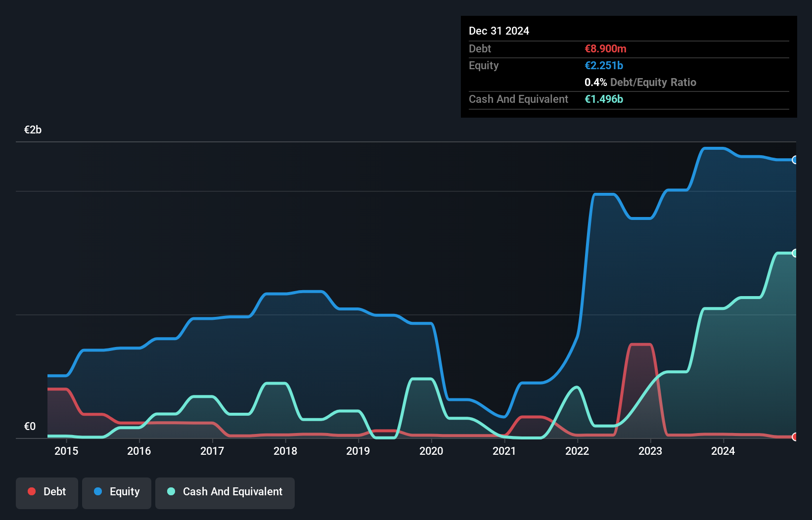Click the 2023 x-axis label
Image resolution: width=812 pixels, height=520 pixels.
(x=650, y=451)
